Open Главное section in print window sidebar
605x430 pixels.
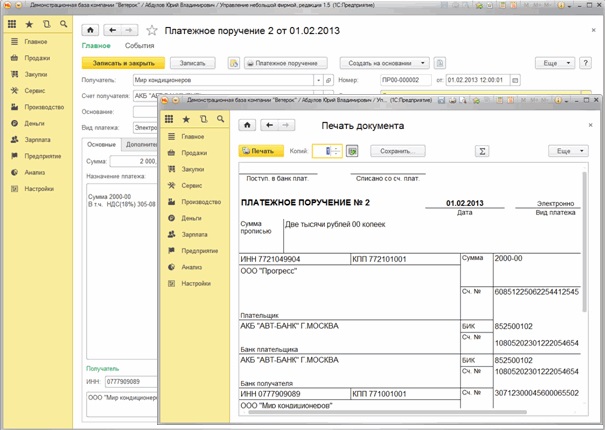[193, 137]
